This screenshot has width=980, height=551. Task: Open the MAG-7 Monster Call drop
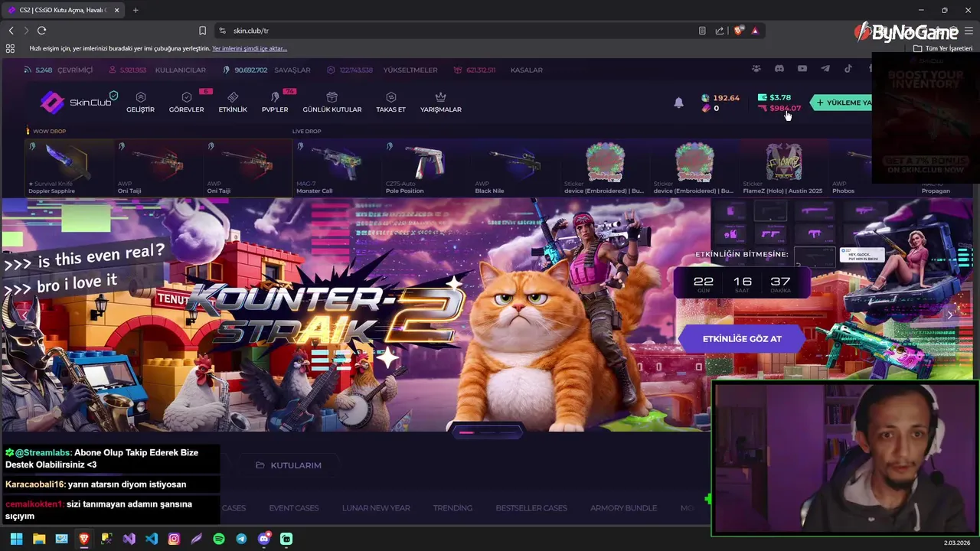336,167
